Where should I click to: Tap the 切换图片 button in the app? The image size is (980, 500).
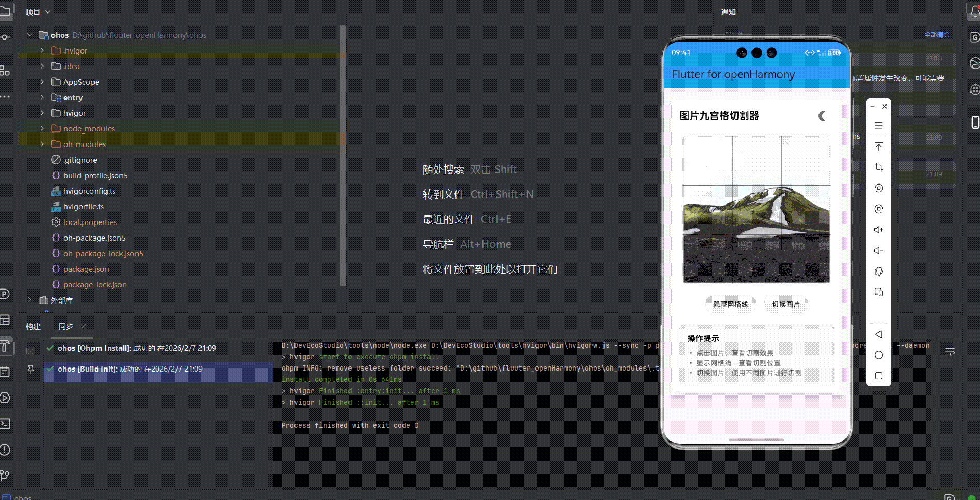786,305
